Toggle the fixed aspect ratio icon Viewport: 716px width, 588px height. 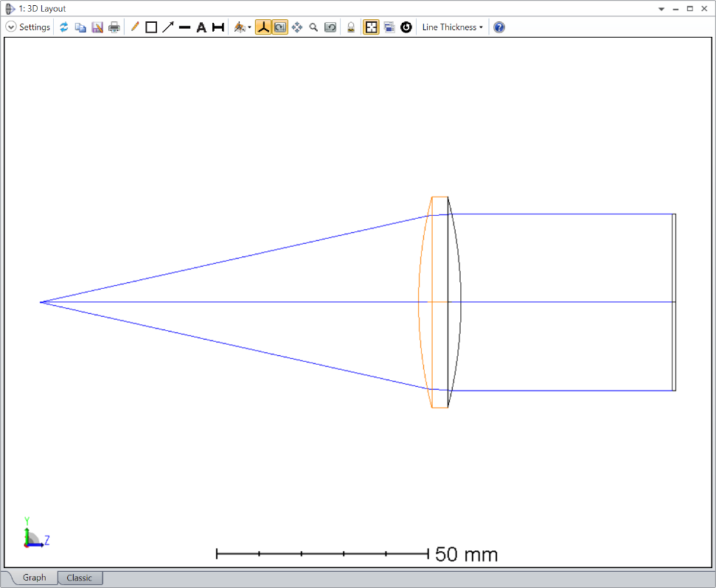371,27
